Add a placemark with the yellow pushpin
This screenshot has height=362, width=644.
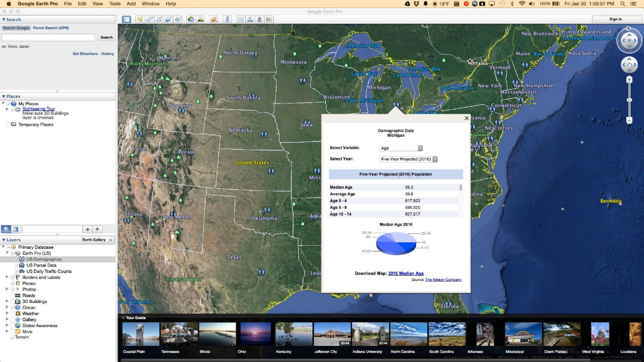coord(140,19)
